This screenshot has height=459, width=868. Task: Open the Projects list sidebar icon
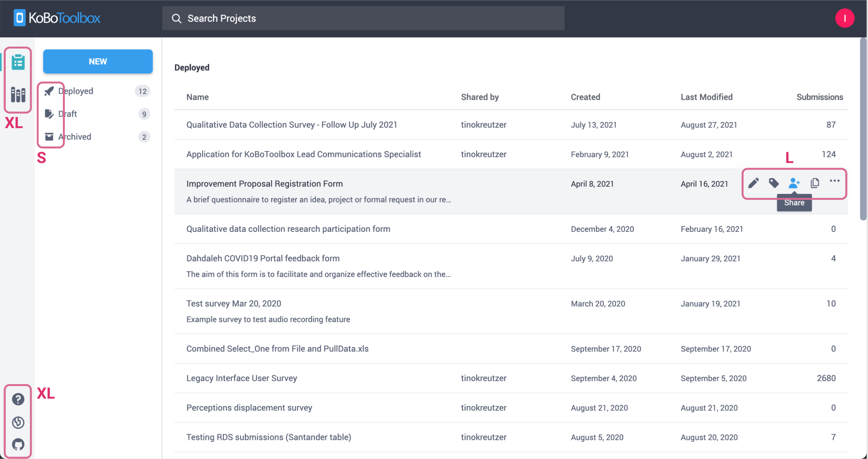click(18, 61)
